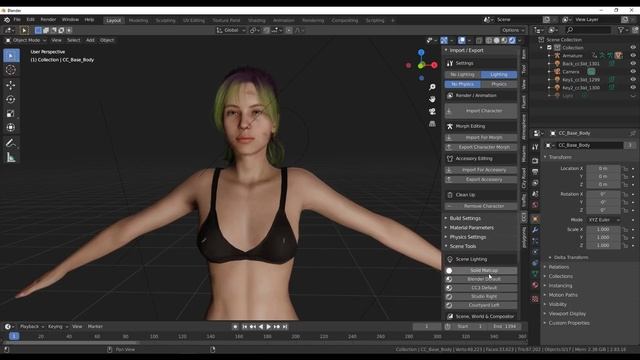Image resolution: width=640 pixels, height=360 pixels.
Task: Apply Studio Right lighting preset
Action: pos(481,296)
